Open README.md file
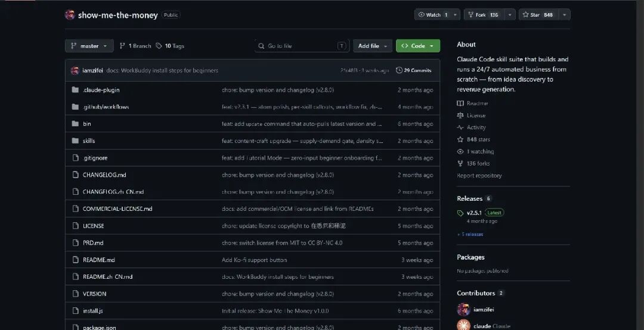Image resolution: width=644 pixels, height=330 pixels. tap(99, 260)
